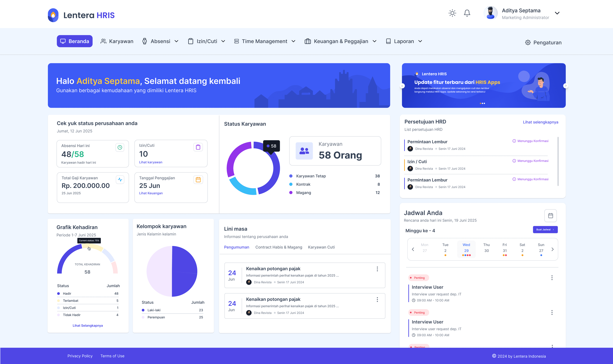613x364 pixels.
Task: Click the employee status donut chart
Action: tap(253, 168)
